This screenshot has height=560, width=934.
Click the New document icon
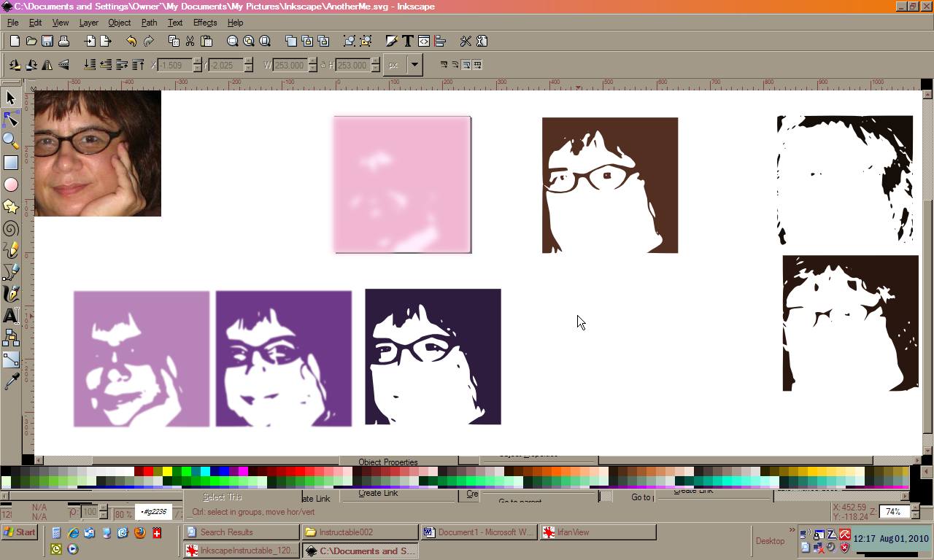pyautogui.click(x=15, y=41)
